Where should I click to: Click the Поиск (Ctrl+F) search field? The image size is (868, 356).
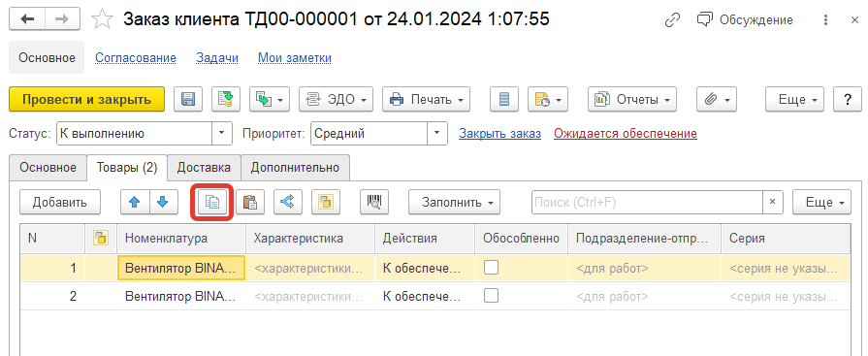click(647, 202)
